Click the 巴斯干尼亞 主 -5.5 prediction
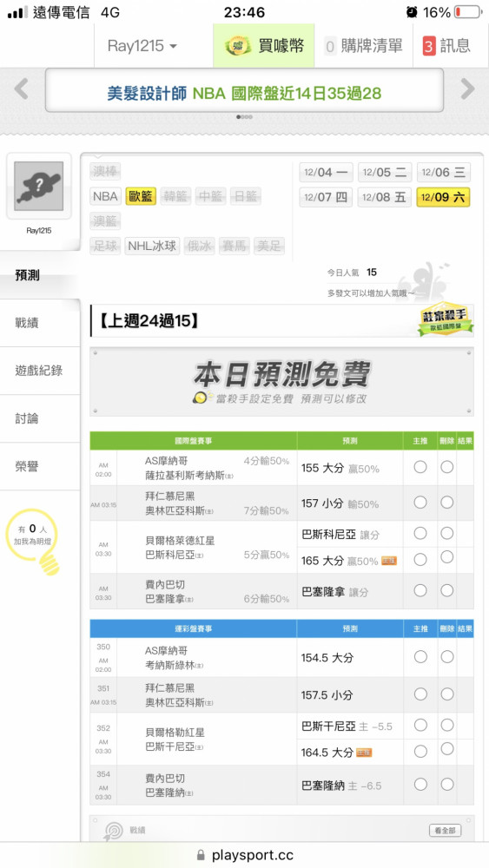The height and width of the screenshot is (868, 489). tap(347, 727)
